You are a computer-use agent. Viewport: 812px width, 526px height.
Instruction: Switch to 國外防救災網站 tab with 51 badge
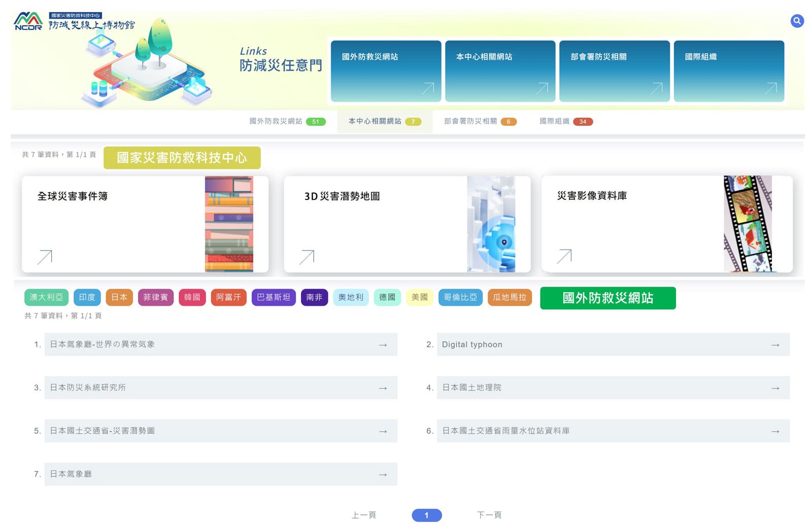(287, 121)
